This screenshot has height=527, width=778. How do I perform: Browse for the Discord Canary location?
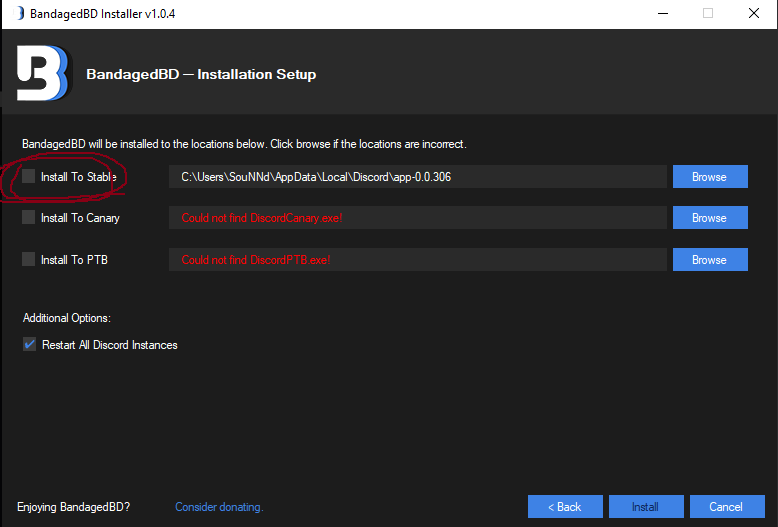pyautogui.click(x=709, y=217)
